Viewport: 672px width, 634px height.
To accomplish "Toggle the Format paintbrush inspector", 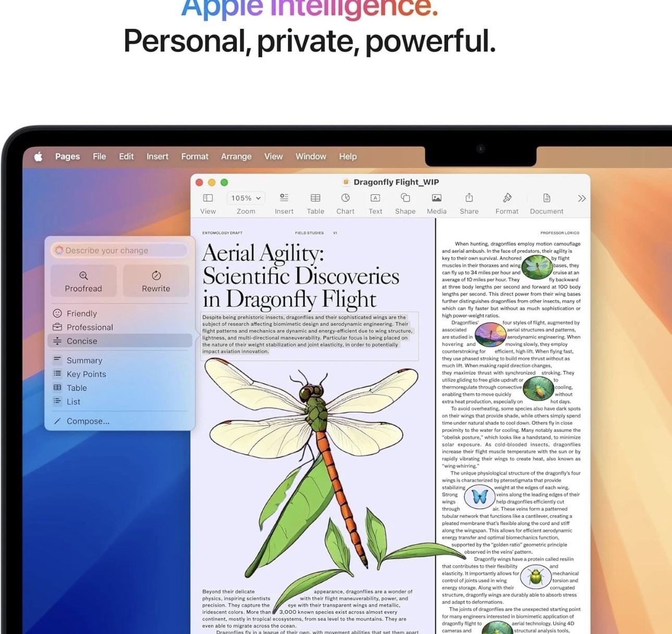I will (x=507, y=198).
